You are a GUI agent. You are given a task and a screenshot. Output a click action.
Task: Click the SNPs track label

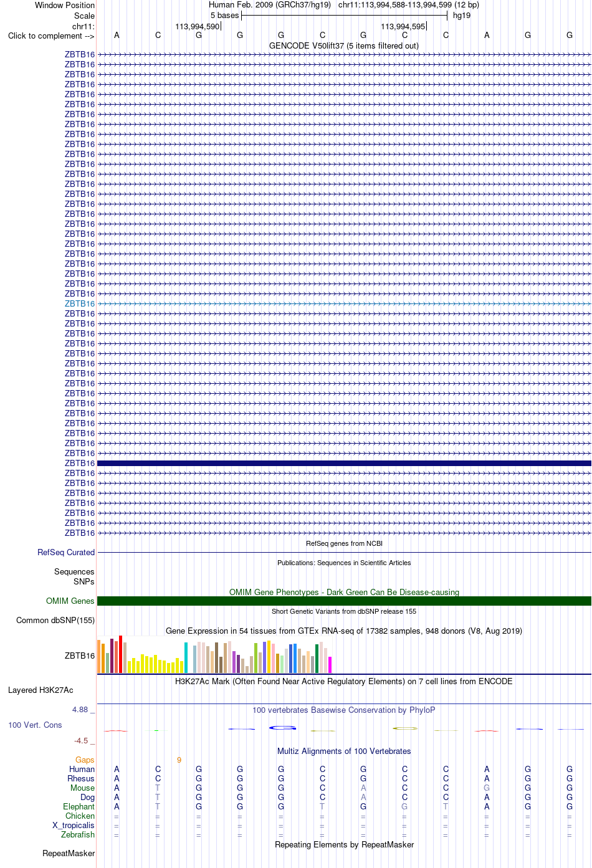point(84,581)
